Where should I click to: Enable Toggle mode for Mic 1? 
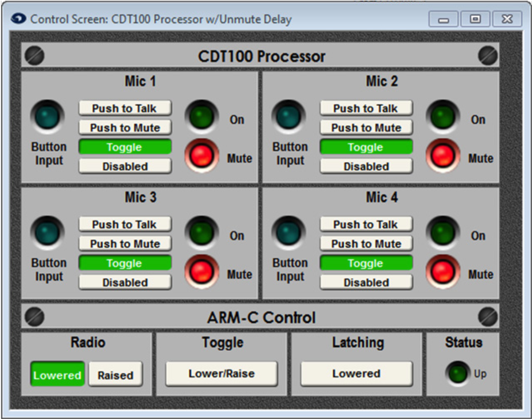pos(124,146)
